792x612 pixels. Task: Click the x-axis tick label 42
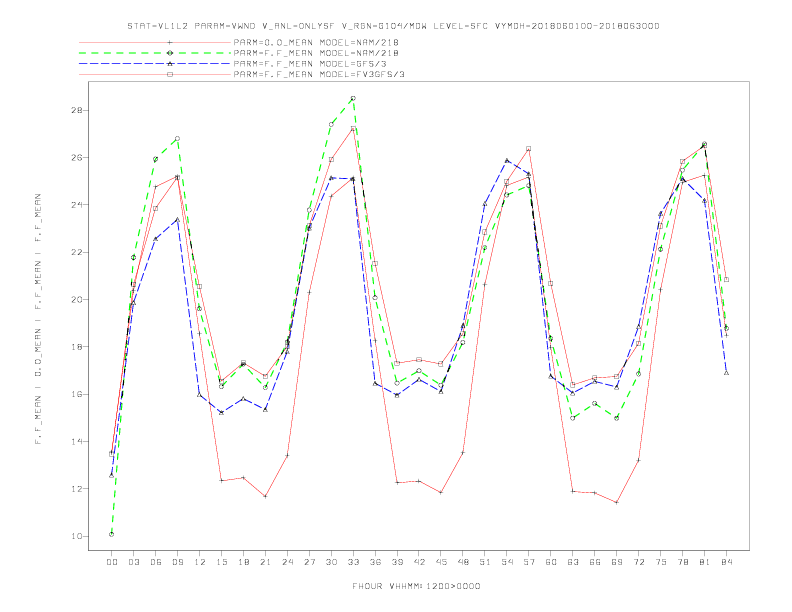pos(419,562)
